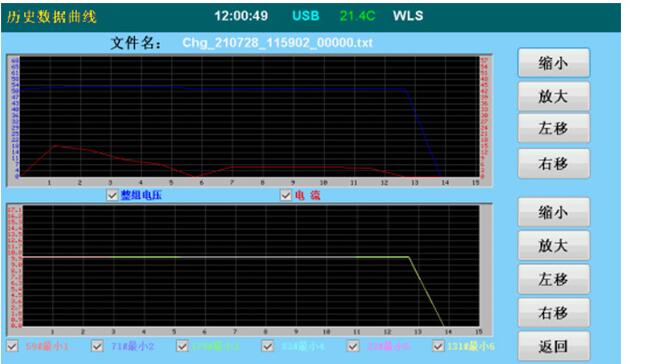Uncheck the 最小1 cell curve checkbox
This screenshot has height=364, width=656.
coord(13,346)
